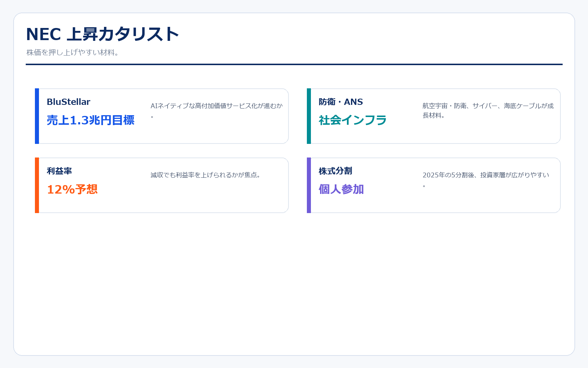Select the 'BluStellar' card label
This screenshot has height=368, width=588.
click(68, 102)
